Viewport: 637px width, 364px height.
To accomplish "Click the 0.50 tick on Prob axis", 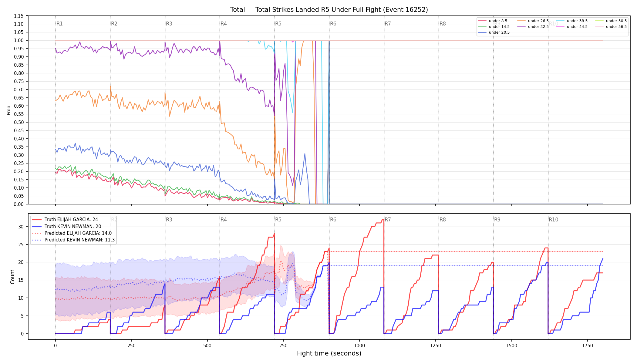I will 19,122.
